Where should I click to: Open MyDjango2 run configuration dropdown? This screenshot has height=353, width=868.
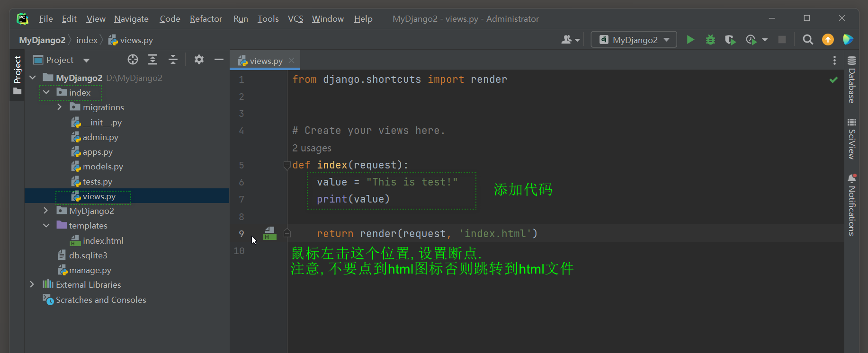click(634, 40)
